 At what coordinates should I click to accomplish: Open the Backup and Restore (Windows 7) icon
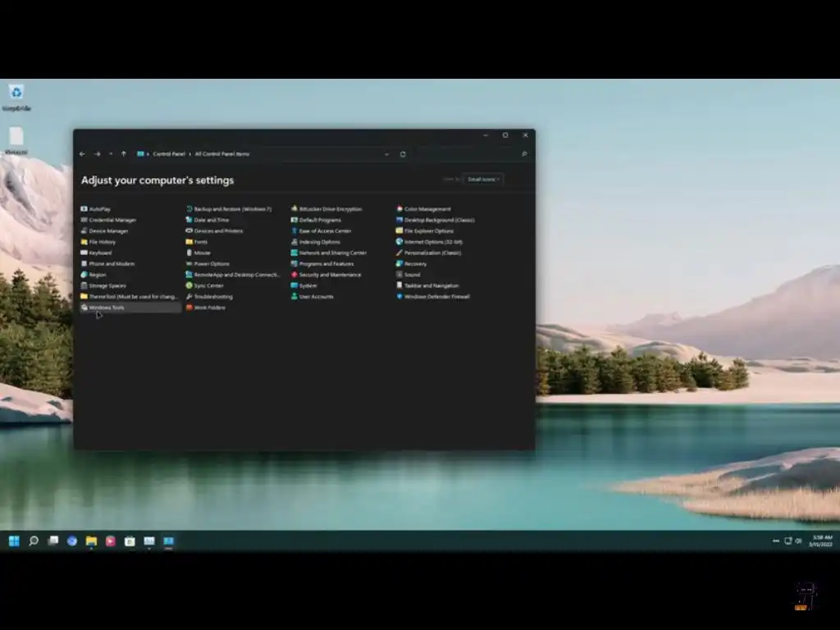point(189,209)
